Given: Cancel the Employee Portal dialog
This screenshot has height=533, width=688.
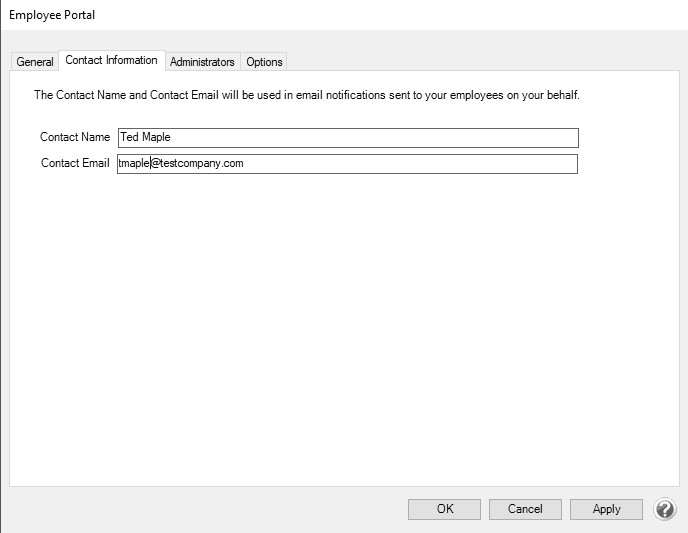Looking at the screenshot, I should coord(525,509).
